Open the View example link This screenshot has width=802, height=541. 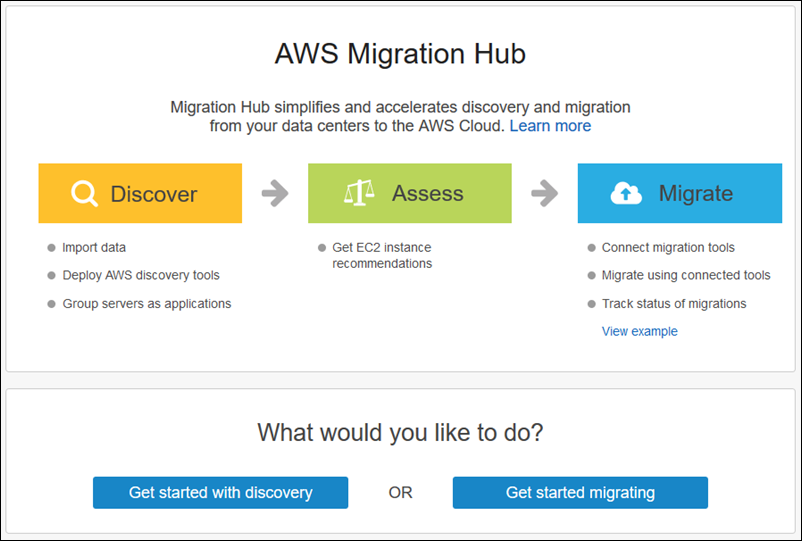click(x=639, y=331)
